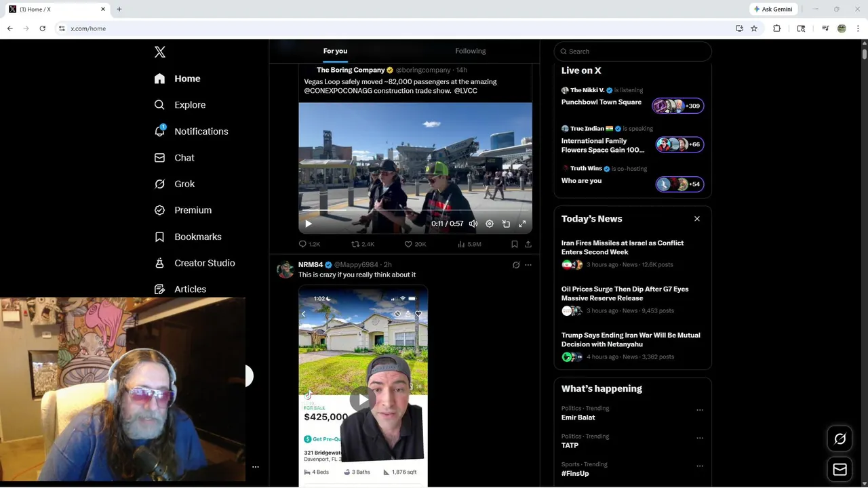Switch to the Following tab

[471, 51]
